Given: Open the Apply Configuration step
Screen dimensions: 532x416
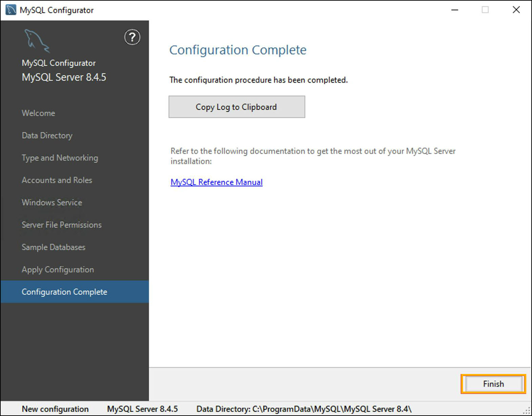Looking at the screenshot, I should tap(58, 270).
